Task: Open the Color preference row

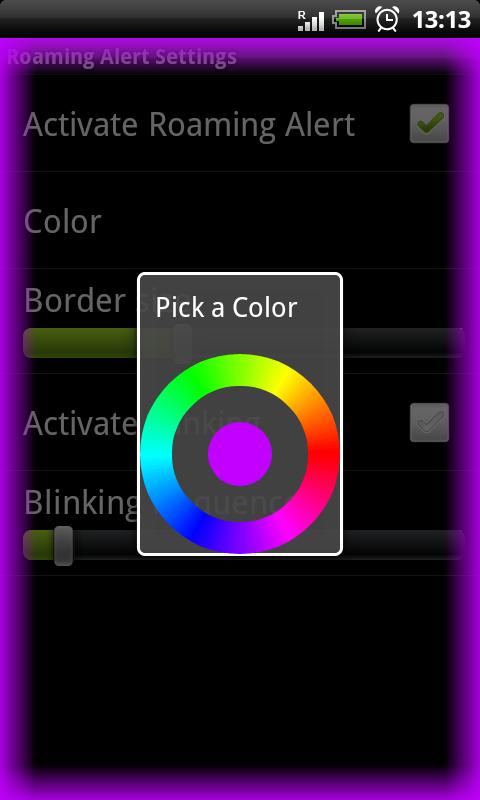Action: click(x=240, y=220)
